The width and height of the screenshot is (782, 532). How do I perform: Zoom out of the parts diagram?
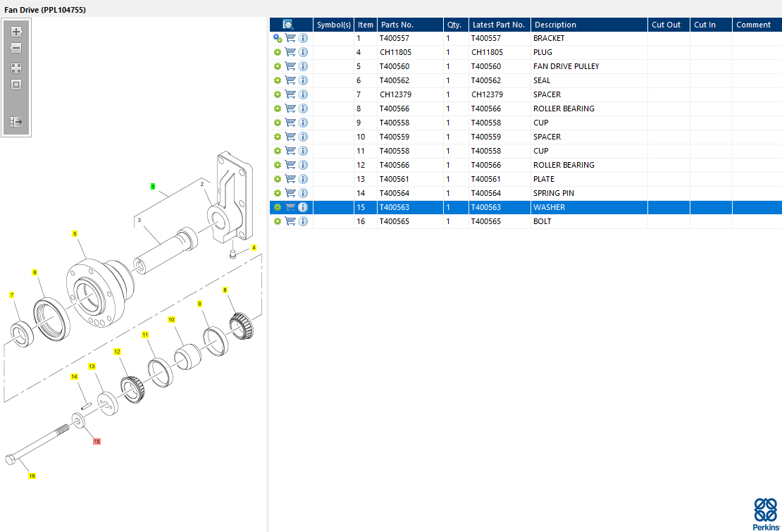[16, 49]
